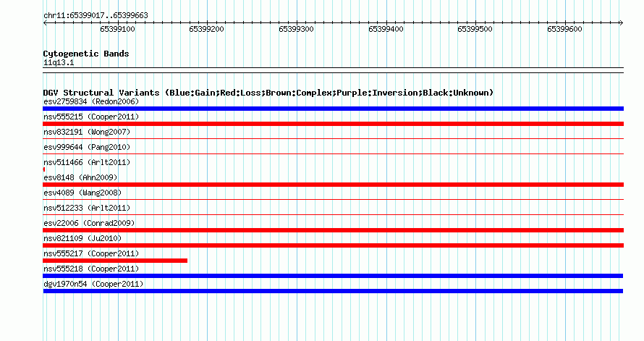Select the red esv8148 loss bar
This screenshot has height=341, width=644.
tap(333, 185)
